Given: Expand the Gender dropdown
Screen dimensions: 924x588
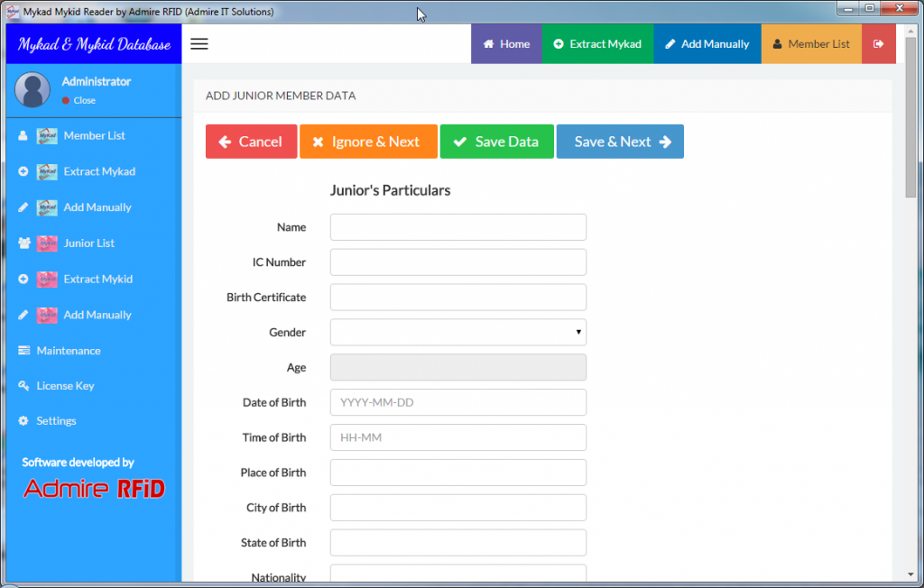Looking at the screenshot, I should click(458, 333).
